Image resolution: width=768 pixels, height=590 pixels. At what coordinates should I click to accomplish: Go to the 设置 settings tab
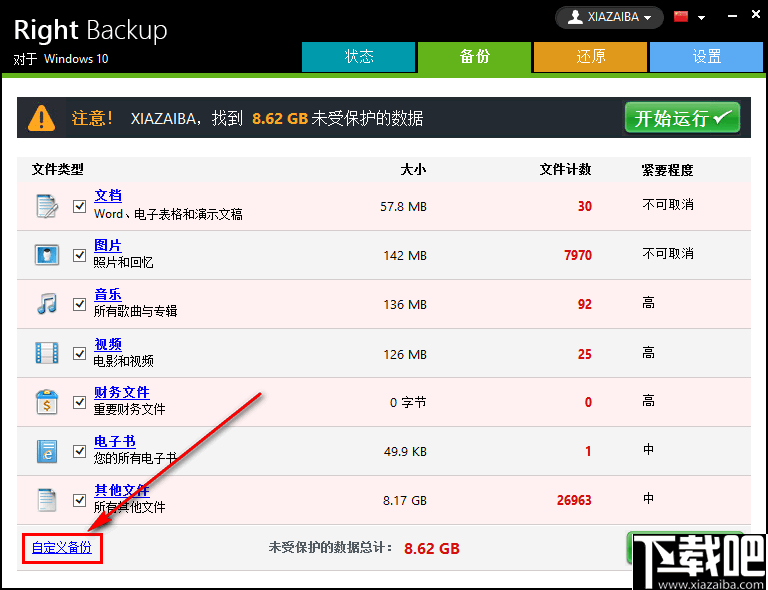(x=706, y=57)
